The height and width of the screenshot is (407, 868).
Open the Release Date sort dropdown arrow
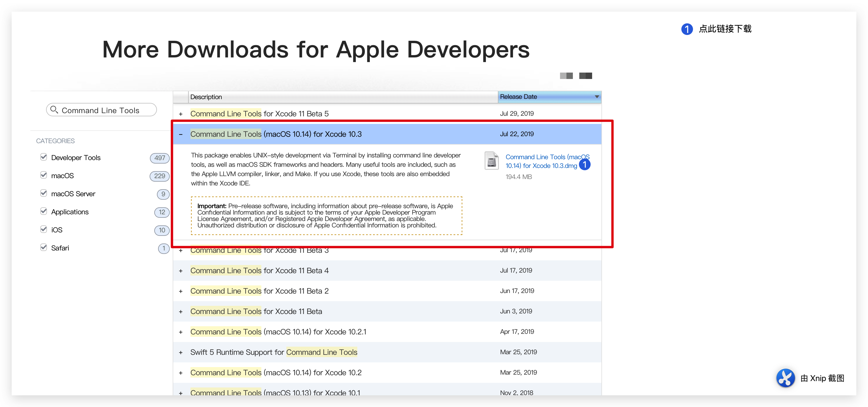596,97
